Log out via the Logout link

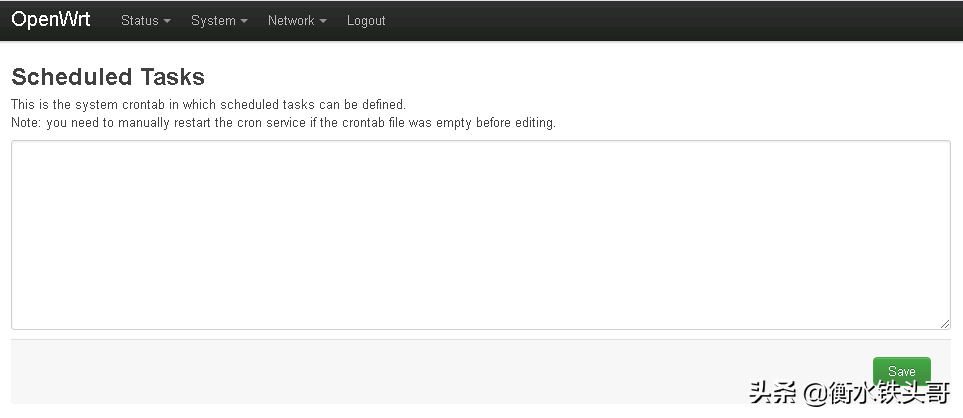(x=366, y=21)
